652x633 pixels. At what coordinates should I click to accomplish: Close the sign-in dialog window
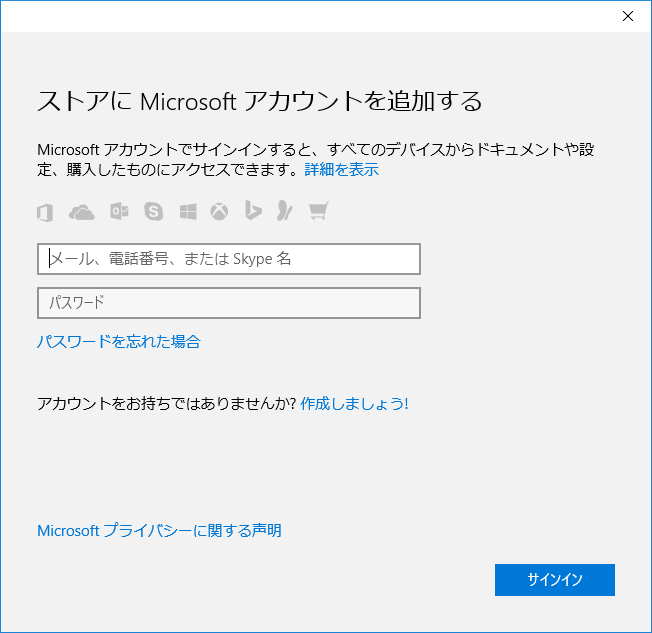pos(627,15)
